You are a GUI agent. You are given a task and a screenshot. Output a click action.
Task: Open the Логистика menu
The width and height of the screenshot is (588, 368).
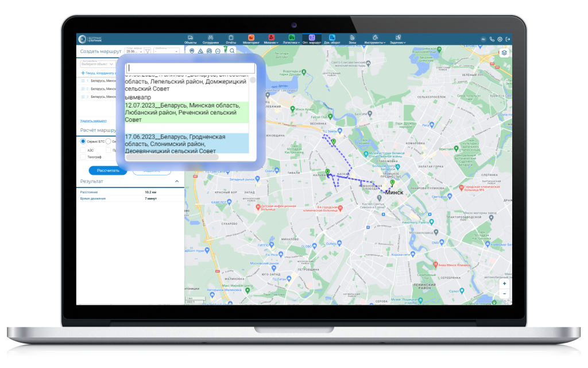(292, 40)
